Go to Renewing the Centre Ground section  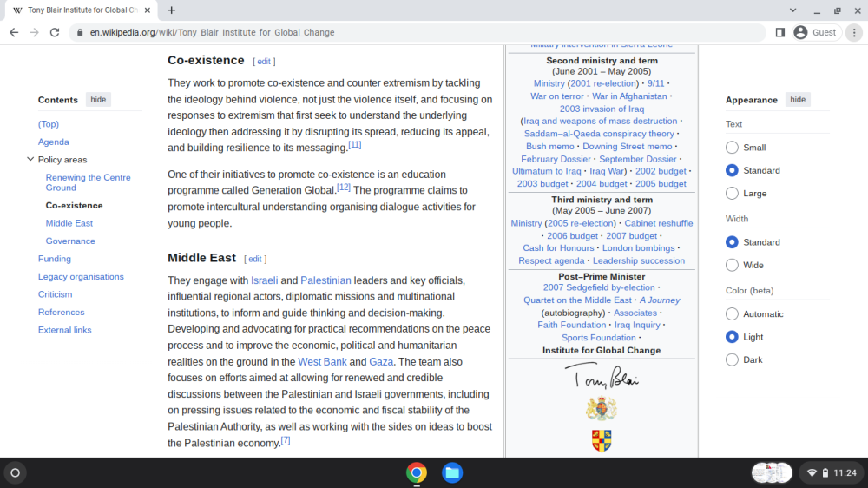click(88, 182)
